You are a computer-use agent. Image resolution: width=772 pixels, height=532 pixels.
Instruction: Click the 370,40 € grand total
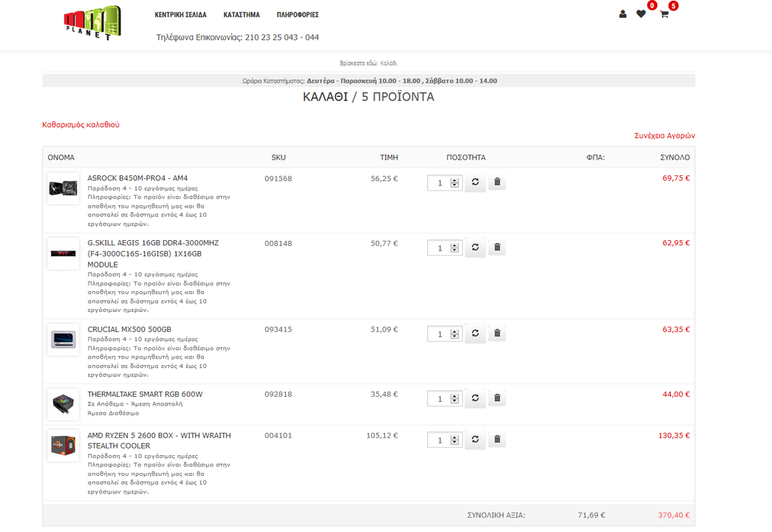click(674, 515)
